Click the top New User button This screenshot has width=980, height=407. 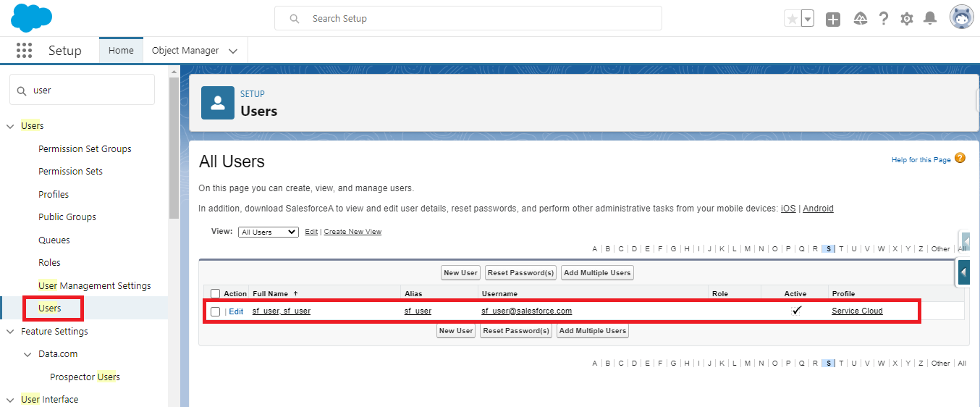pos(461,272)
